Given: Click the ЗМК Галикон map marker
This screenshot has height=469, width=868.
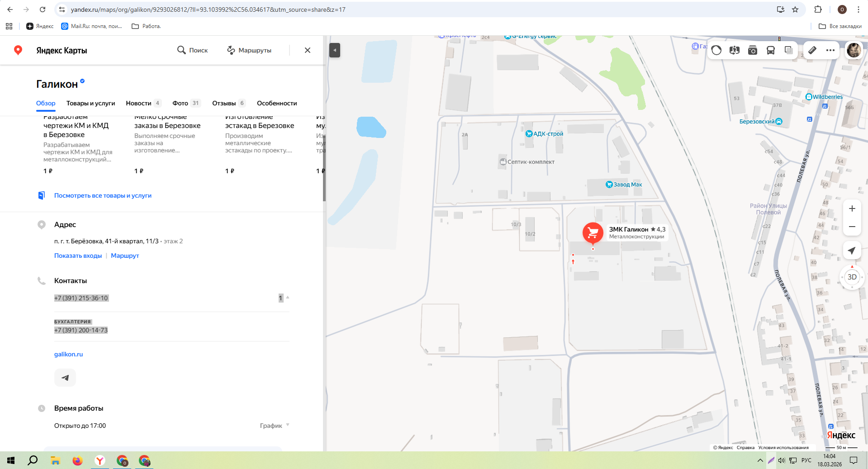Looking at the screenshot, I should click(593, 233).
